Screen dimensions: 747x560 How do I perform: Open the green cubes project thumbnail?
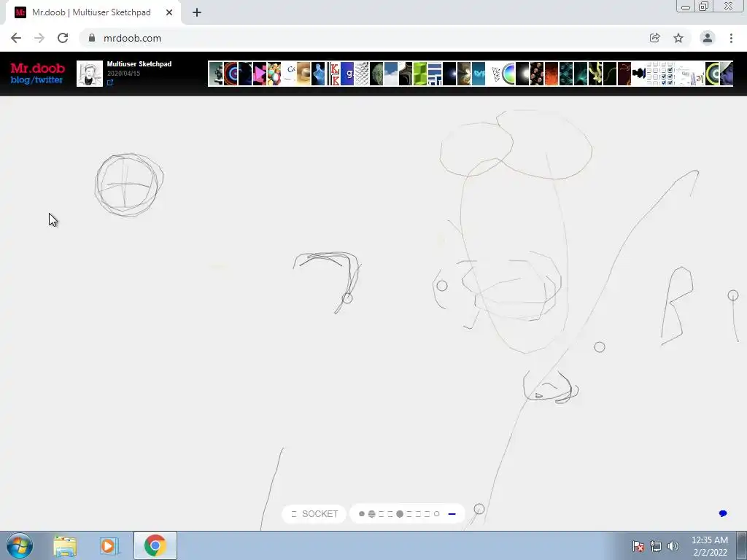[419, 74]
